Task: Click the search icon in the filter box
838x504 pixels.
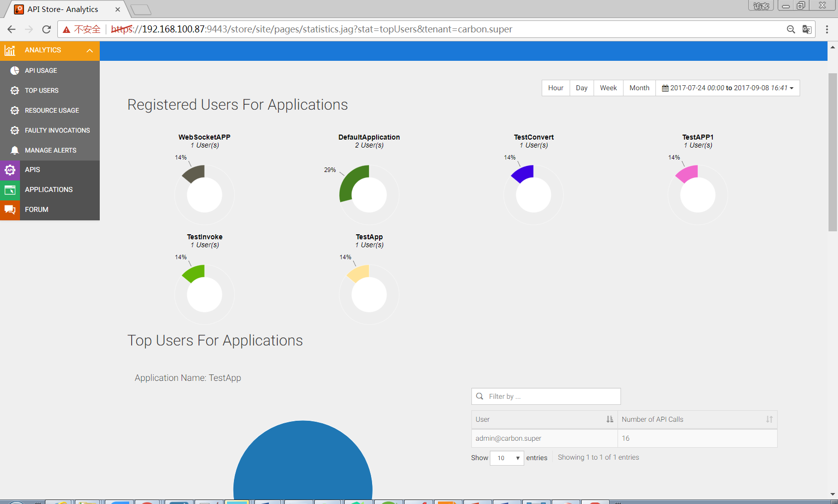Action: click(480, 396)
